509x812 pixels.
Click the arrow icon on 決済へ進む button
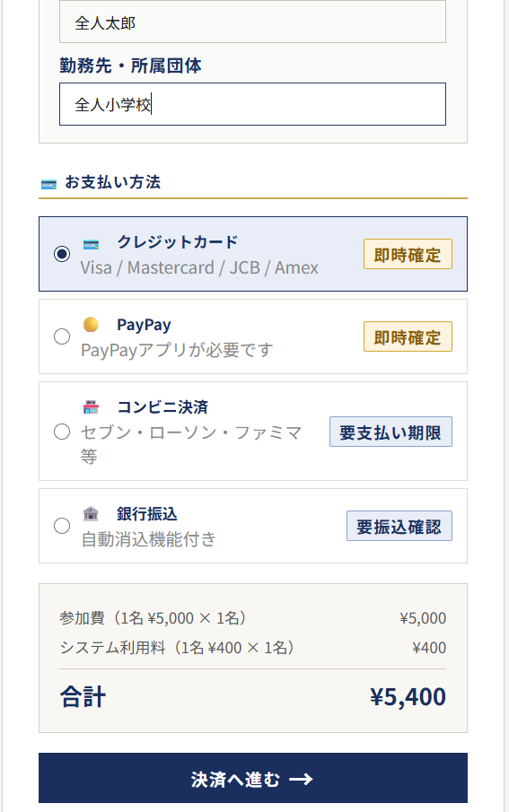click(x=301, y=778)
